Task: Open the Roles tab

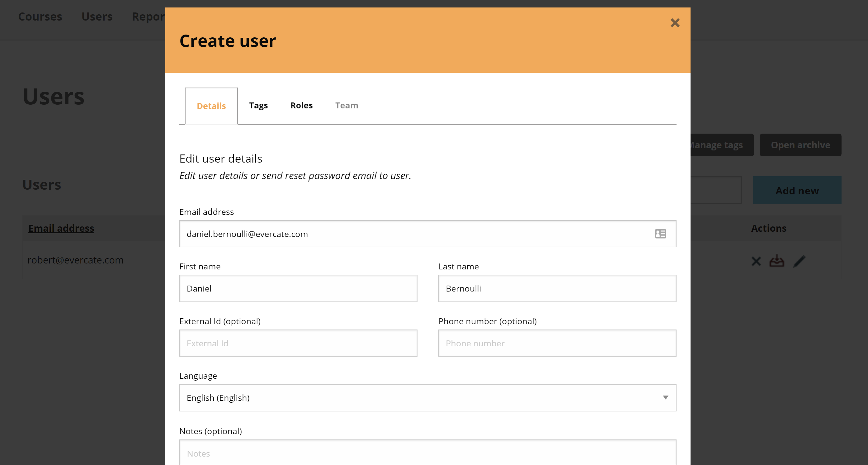Action: point(301,105)
